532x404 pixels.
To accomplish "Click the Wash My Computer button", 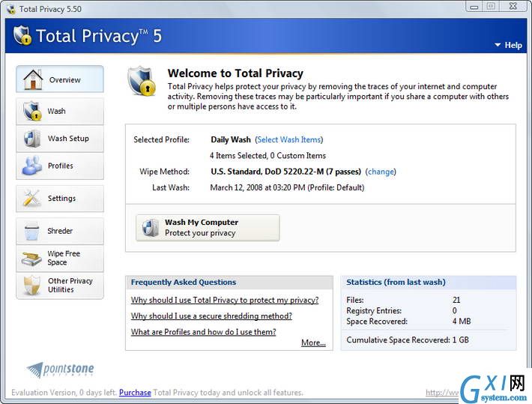I will tap(208, 228).
